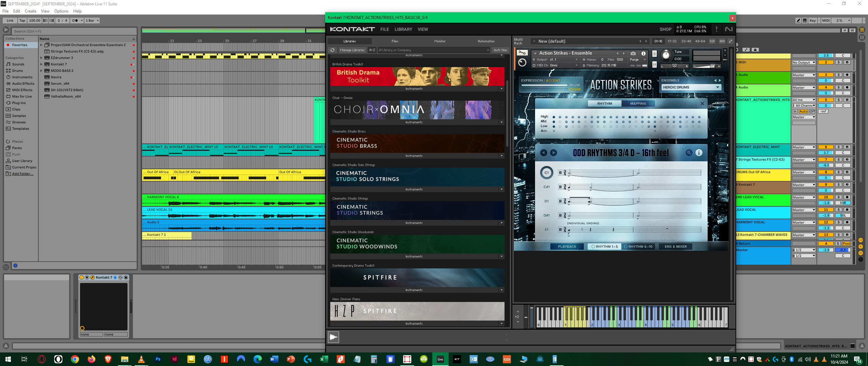Show Session view with the vertical-lines icon
868x366 pixels.
coord(862,38)
